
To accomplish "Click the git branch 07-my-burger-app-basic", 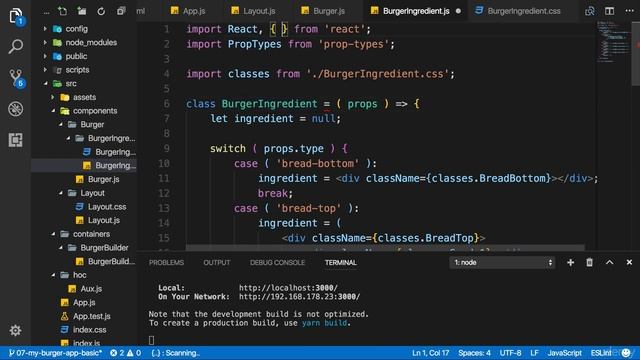I will (x=56, y=353).
